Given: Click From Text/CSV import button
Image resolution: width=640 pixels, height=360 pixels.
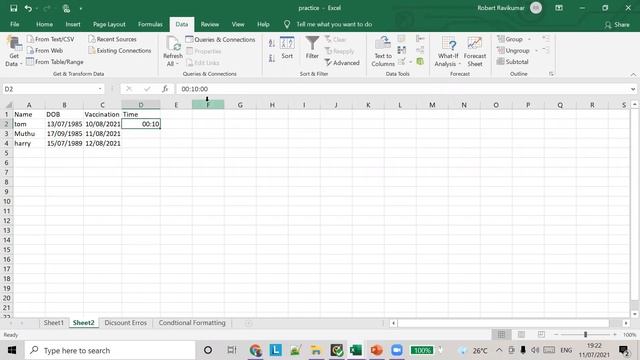Looking at the screenshot, I should (51, 39).
